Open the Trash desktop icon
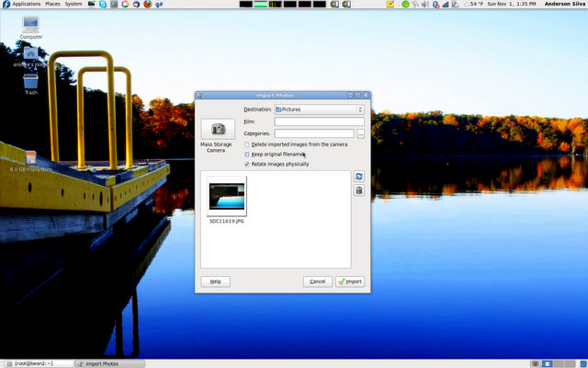The height and width of the screenshot is (368, 588). click(x=31, y=81)
